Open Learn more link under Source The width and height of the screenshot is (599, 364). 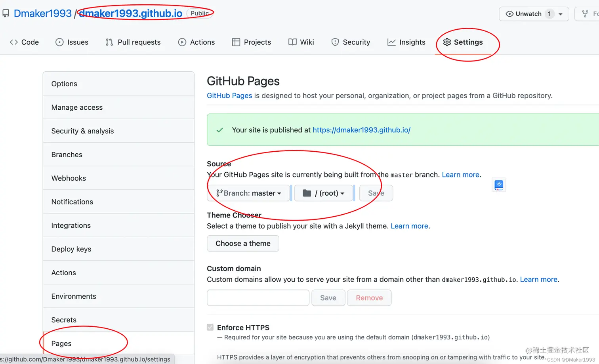(460, 175)
